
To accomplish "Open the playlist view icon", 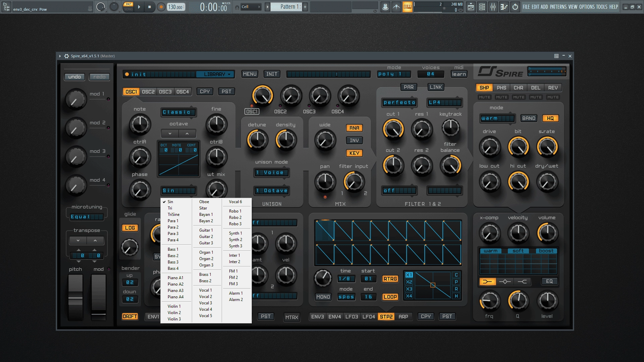I will click(471, 7).
